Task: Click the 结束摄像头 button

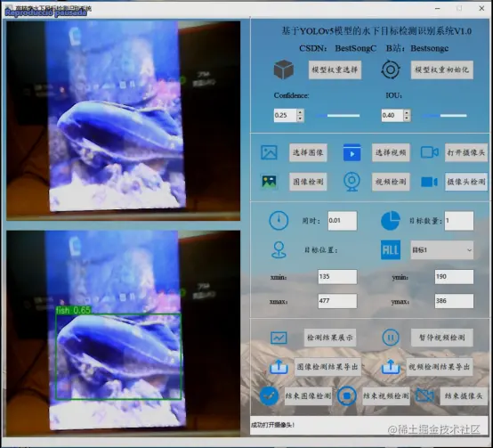Action: coord(464,395)
